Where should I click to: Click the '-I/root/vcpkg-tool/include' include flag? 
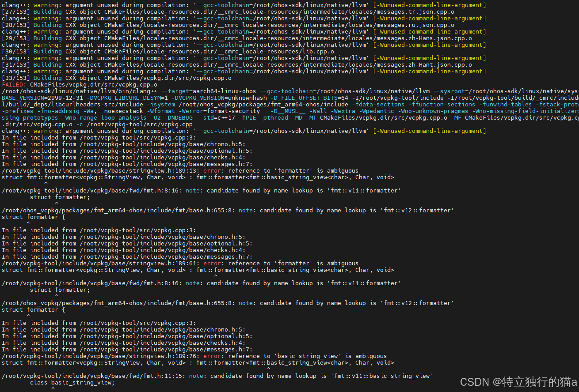(398, 98)
